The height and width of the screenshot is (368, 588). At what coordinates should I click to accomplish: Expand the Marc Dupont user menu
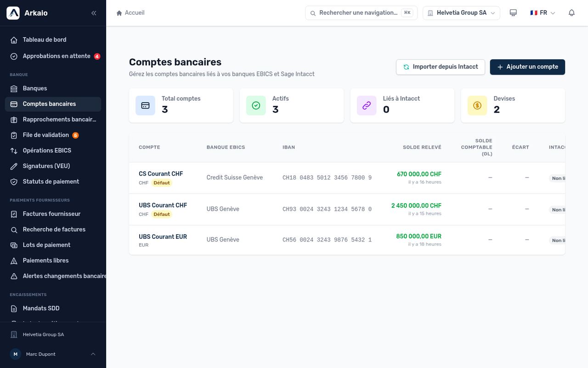pos(53,354)
